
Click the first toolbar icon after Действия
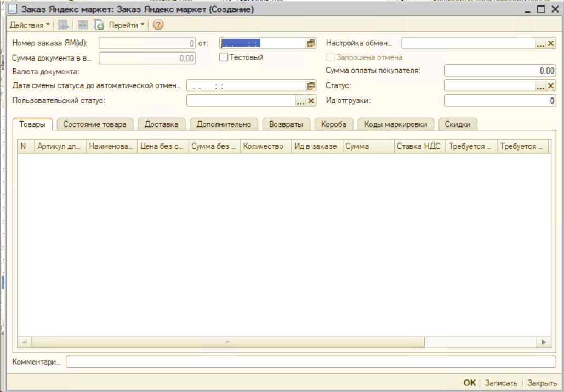(64, 25)
